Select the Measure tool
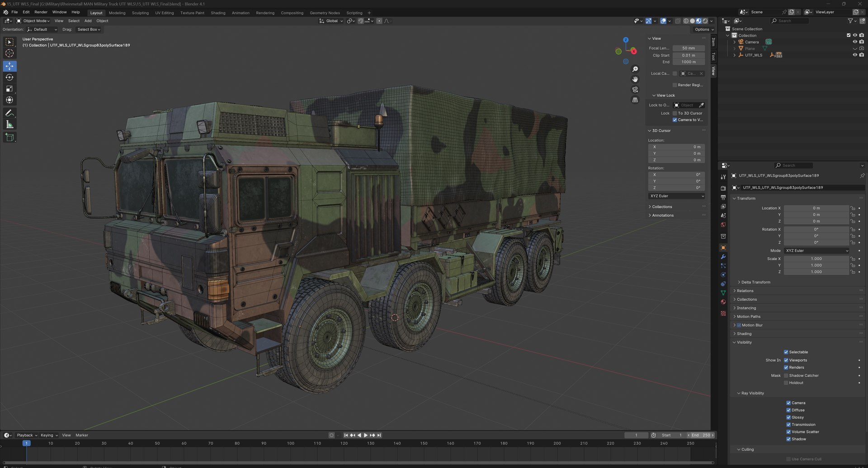Screen dimensions: 868x468 click(9, 124)
